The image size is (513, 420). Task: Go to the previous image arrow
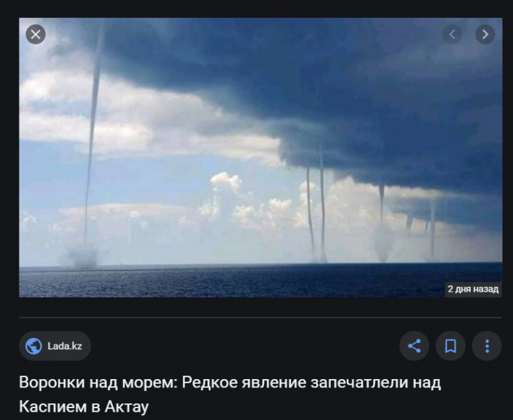pos(452,34)
